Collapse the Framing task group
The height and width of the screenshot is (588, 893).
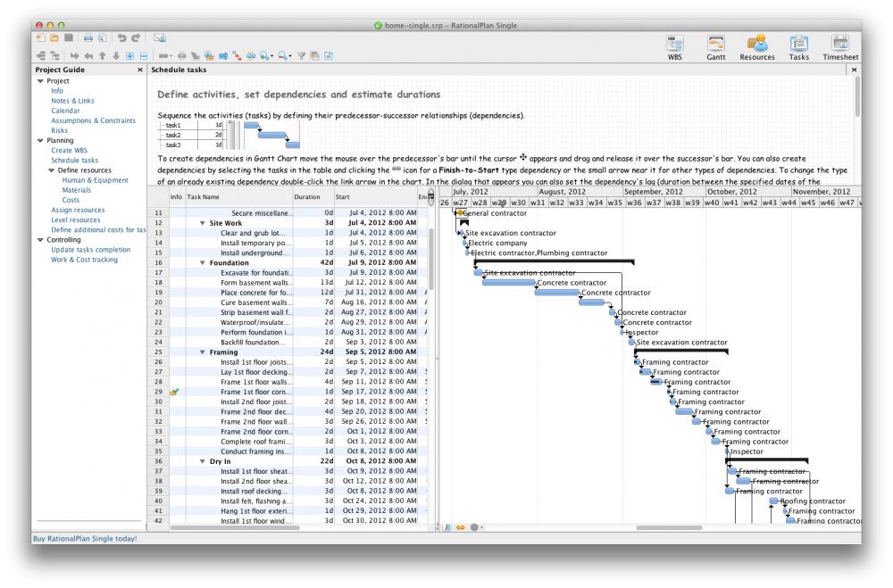pos(203,351)
